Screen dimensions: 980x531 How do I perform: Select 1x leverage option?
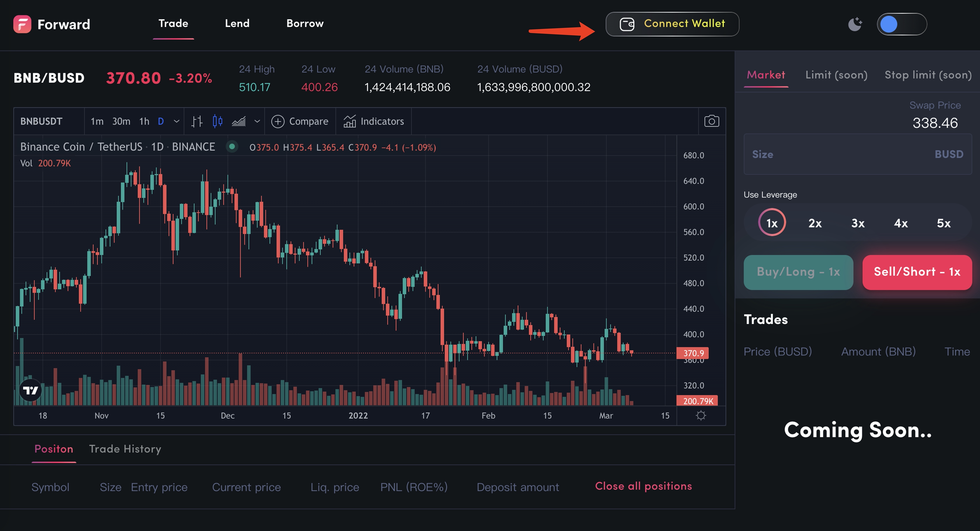coord(771,223)
